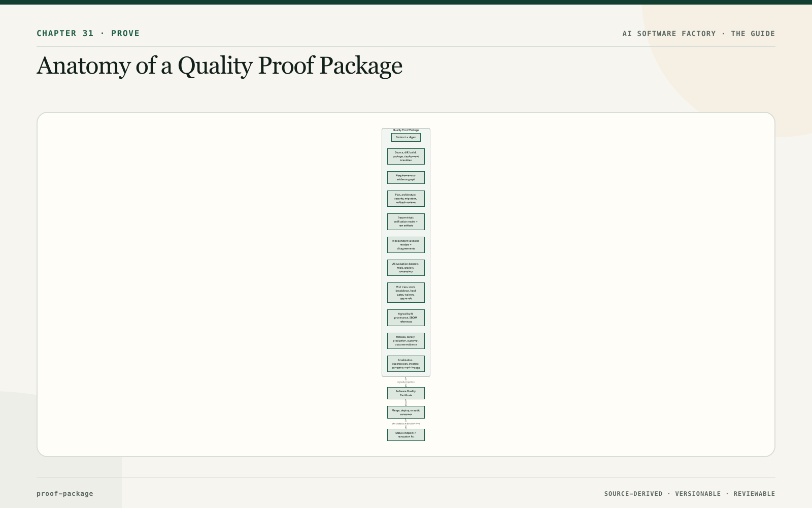Select 'Source, diff, build, package' identities node

coord(406,156)
